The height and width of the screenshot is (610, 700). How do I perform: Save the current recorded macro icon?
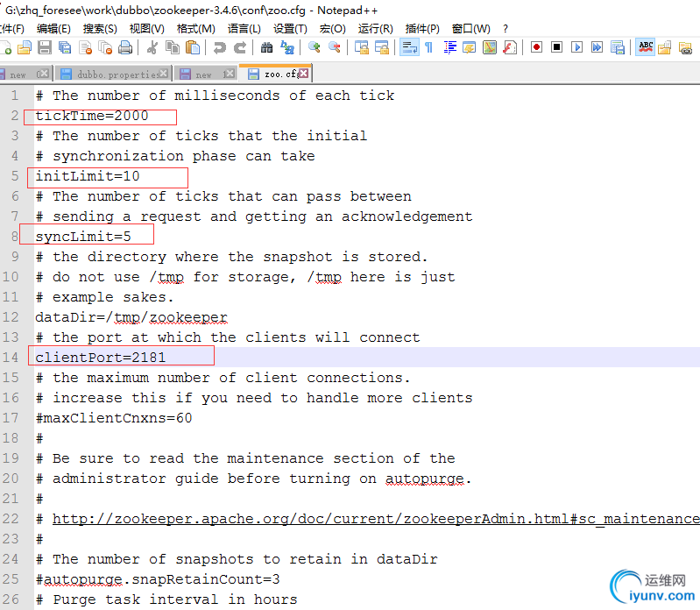coord(618,47)
